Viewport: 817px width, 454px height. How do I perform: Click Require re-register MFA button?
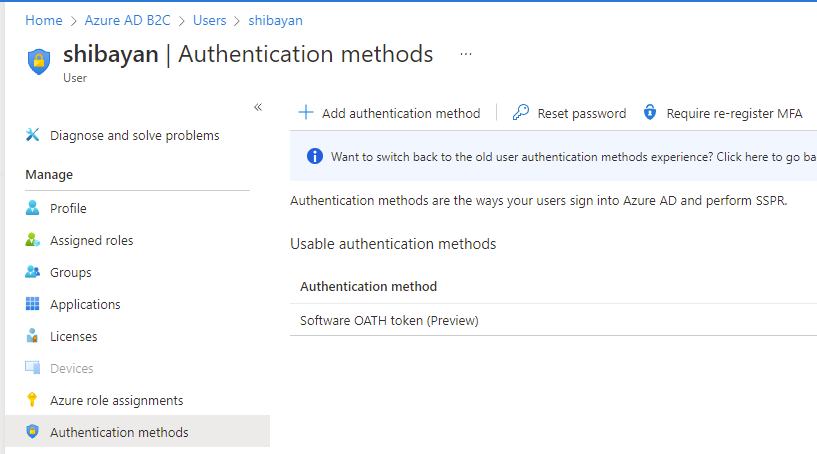tap(723, 113)
